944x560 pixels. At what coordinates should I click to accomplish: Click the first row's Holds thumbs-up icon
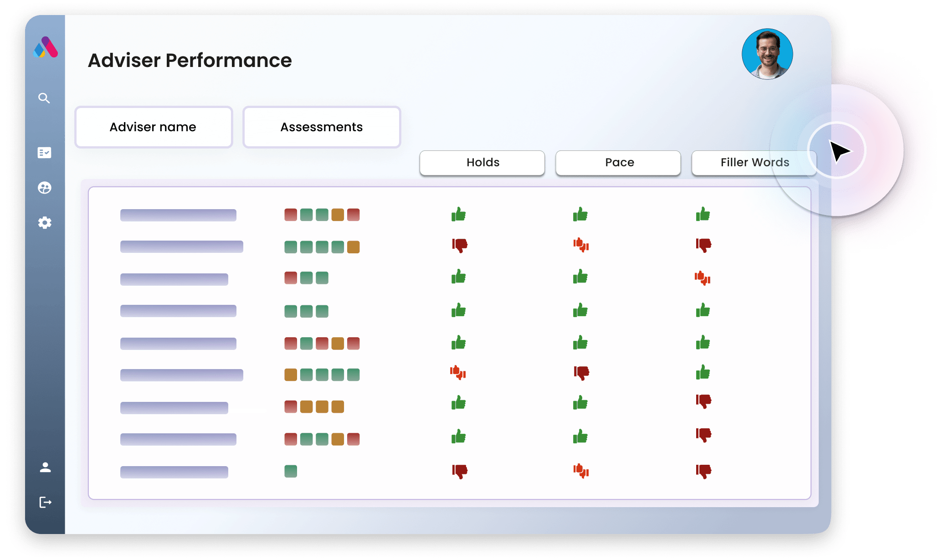(x=459, y=214)
